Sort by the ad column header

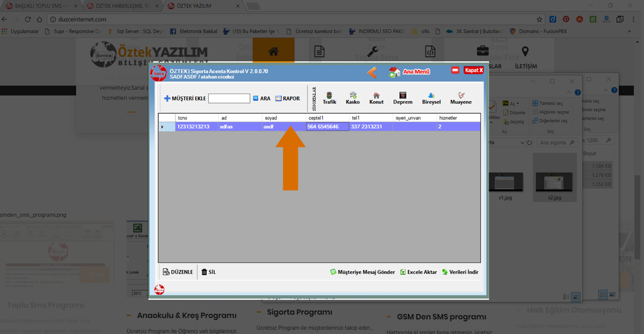[240, 118]
